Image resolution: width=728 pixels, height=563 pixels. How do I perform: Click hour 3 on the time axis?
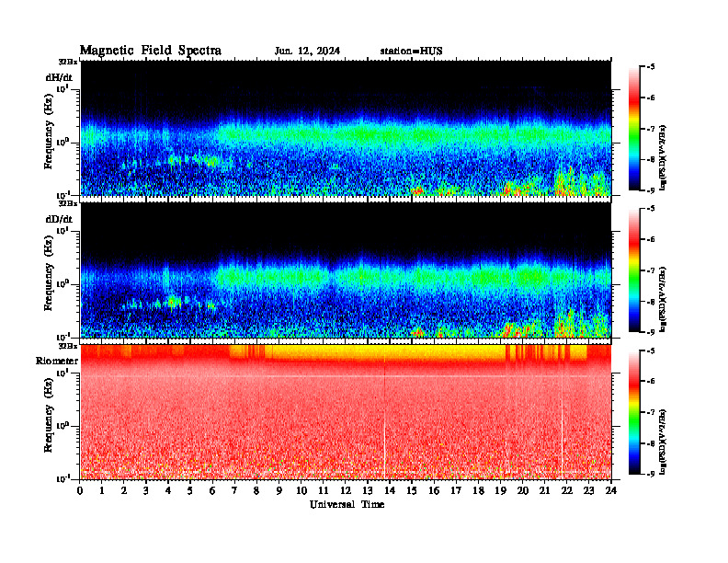tap(146, 491)
